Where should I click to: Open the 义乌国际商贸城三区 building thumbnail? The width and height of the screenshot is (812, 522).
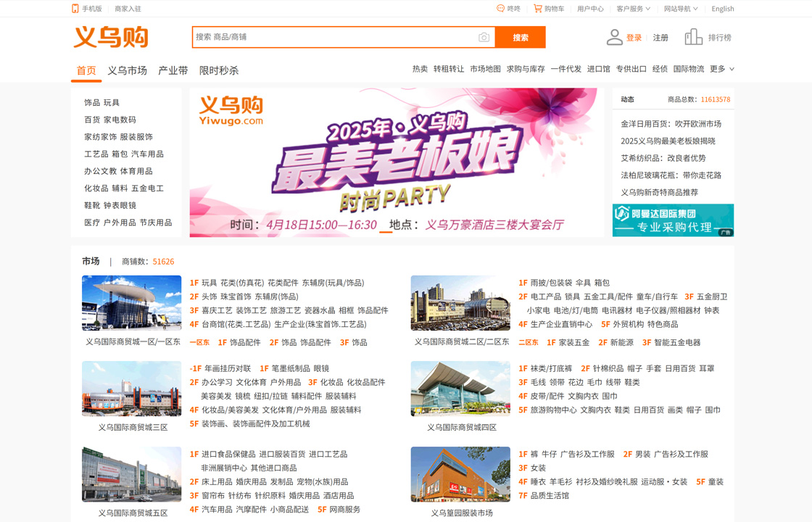pyautogui.click(x=131, y=389)
